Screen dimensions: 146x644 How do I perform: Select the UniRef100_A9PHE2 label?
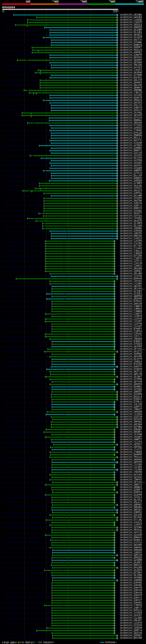coord(131,52)
